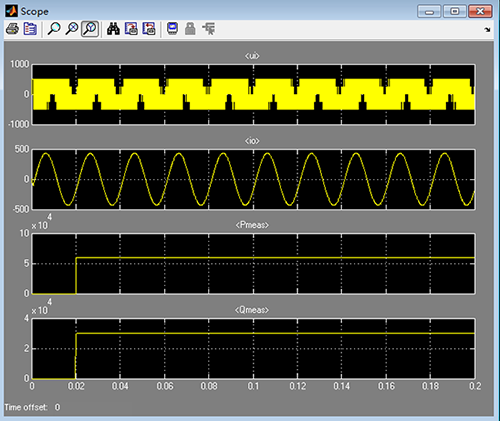Open the scope Parameters icon
The image size is (500, 421).
click(x=30, y=29)
